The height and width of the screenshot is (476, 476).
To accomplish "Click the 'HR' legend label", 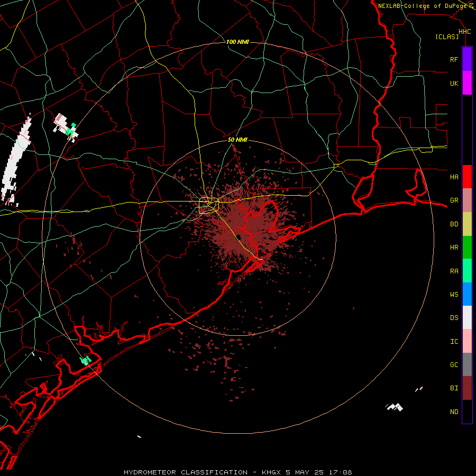I will click(454, 247).
